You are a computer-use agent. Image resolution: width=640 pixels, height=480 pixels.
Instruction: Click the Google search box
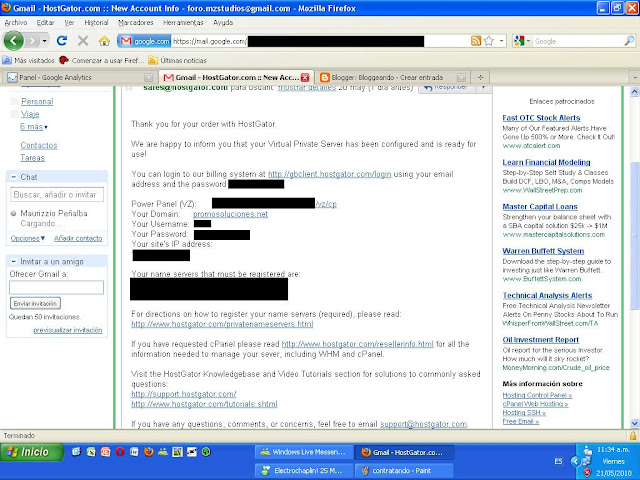[578, 41]
